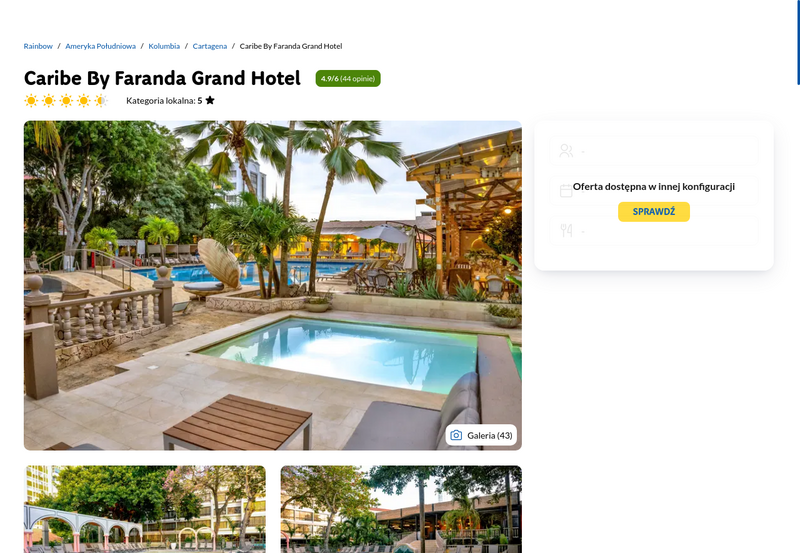Click the guests people icon in booking panel
Viewport: 800px width, 553px height.
tap(566, 150)
